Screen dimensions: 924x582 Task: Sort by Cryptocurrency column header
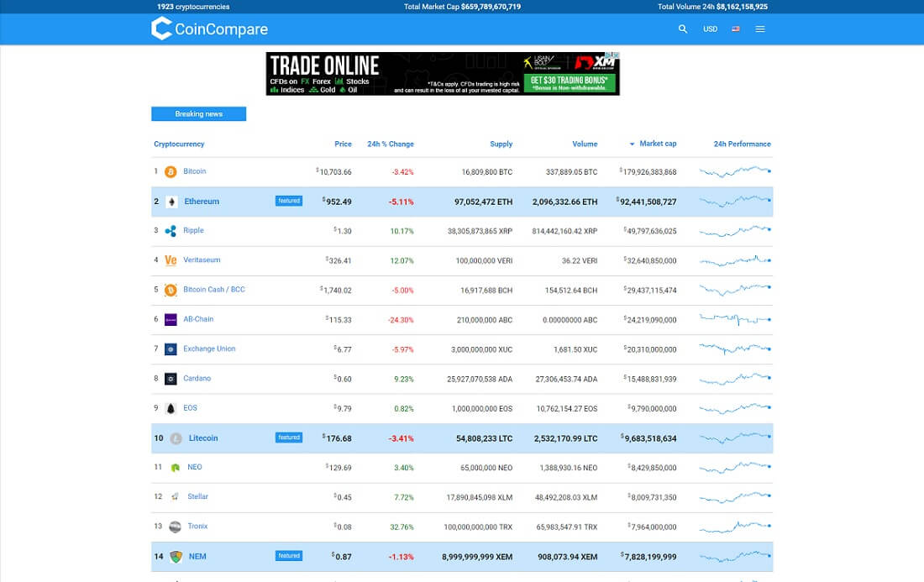[179, 144]
